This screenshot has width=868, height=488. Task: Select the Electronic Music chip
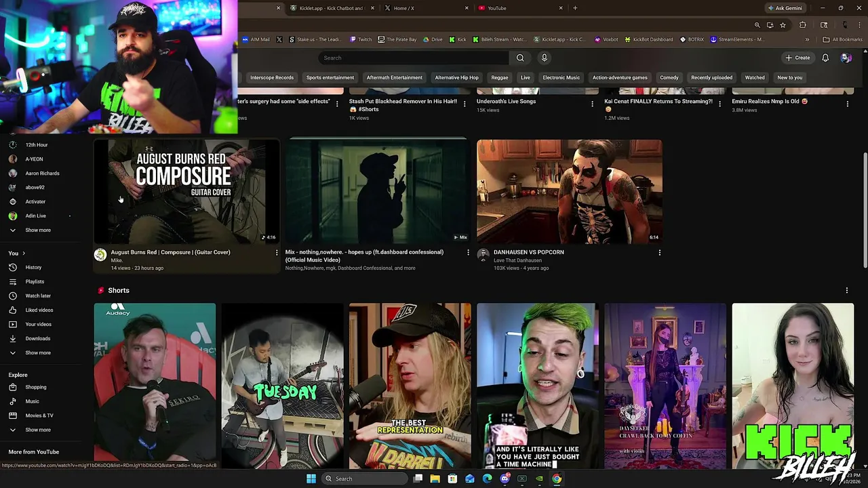(561, 77)
